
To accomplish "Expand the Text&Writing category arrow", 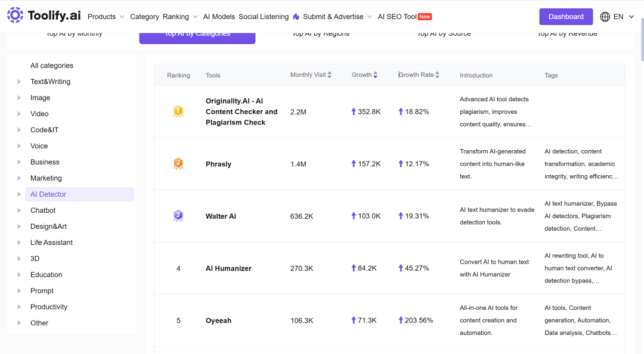I will coord(19,82).
